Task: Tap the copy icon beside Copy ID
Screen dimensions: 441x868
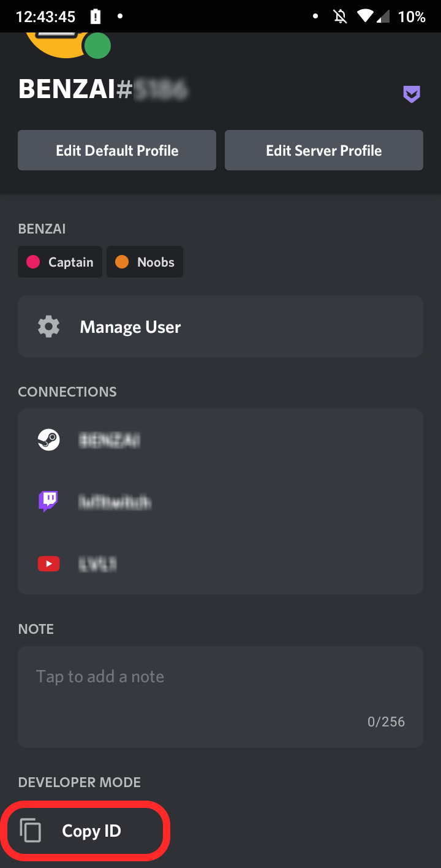Action: (31, 831)
